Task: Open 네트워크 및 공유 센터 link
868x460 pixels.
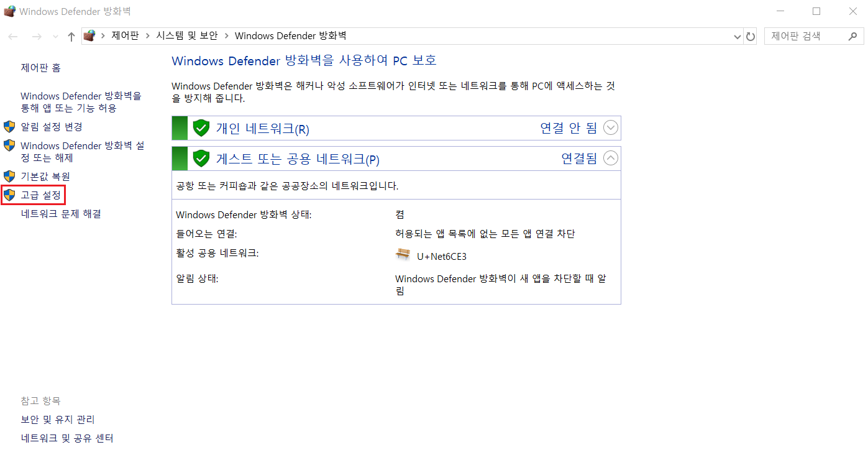Action: (67, 438)
